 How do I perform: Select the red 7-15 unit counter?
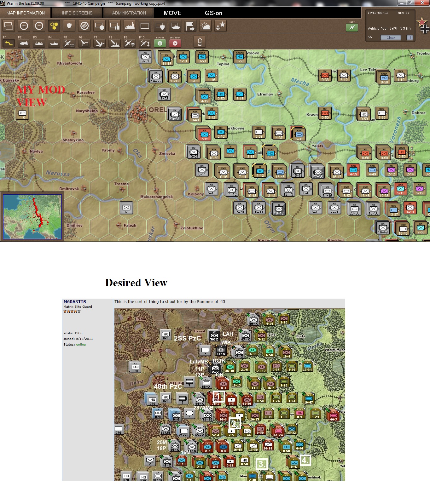point(204,134)
